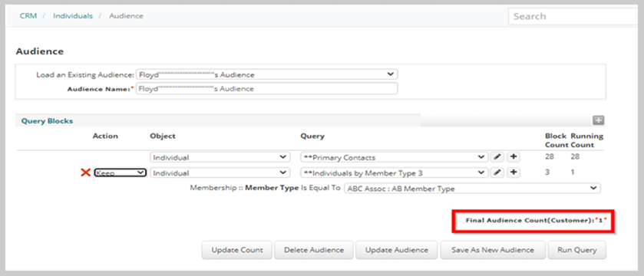Edit the Individuals by Member Type 3 query
644x276 pixels.
coord(497,172)
